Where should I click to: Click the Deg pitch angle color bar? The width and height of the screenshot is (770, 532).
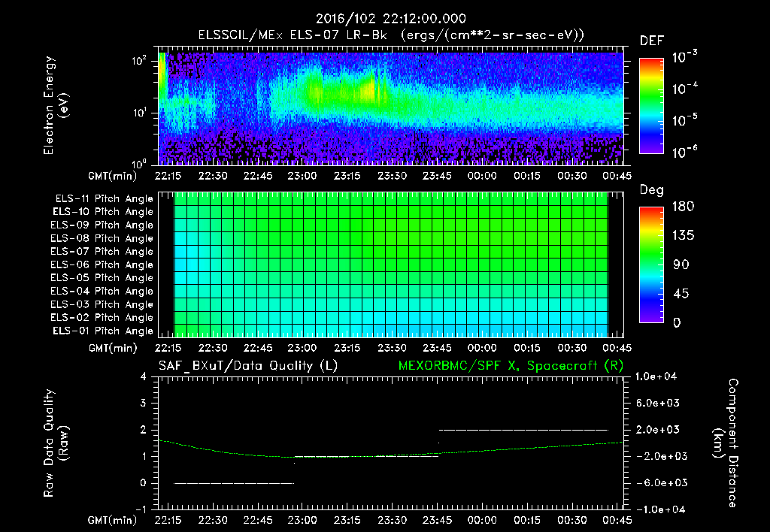pos(651,265)
